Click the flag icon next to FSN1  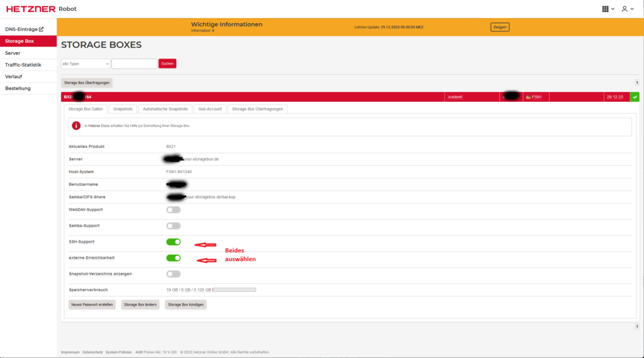click(528, 97)
